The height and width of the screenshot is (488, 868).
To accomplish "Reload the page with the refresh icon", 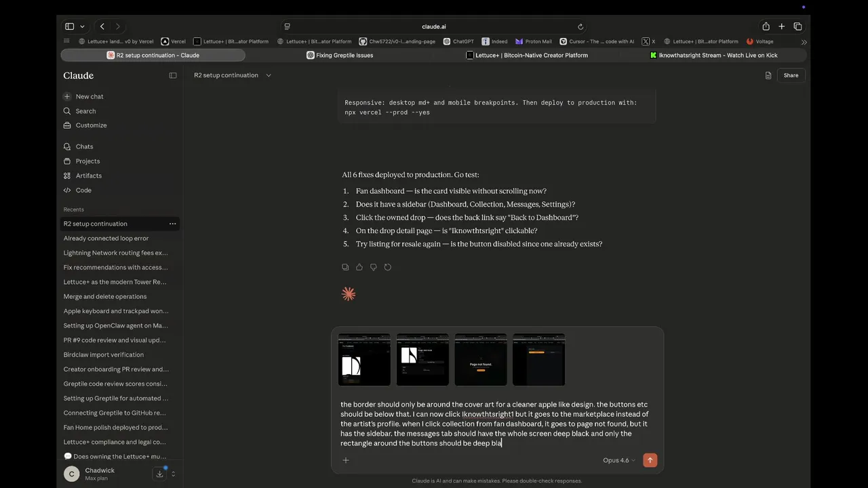I will point(580,26).
